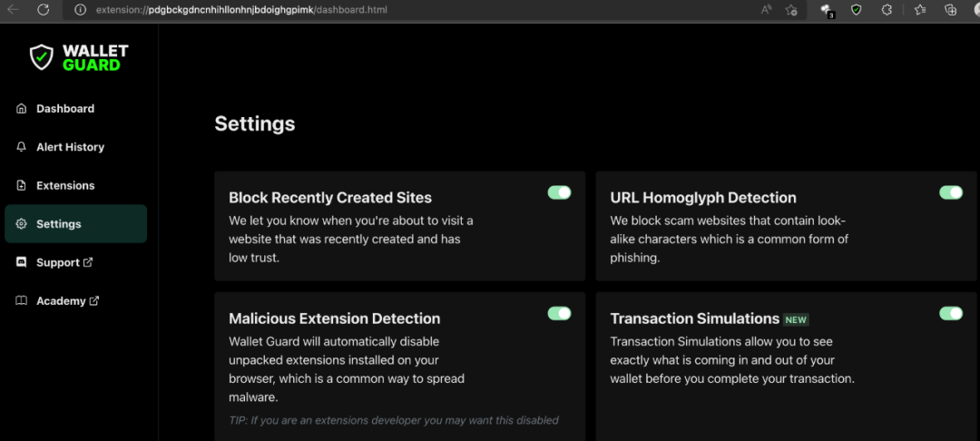Click the Extensions file icon in sidebar
Viewport: 980px width, 441px height.
(22, 185)
